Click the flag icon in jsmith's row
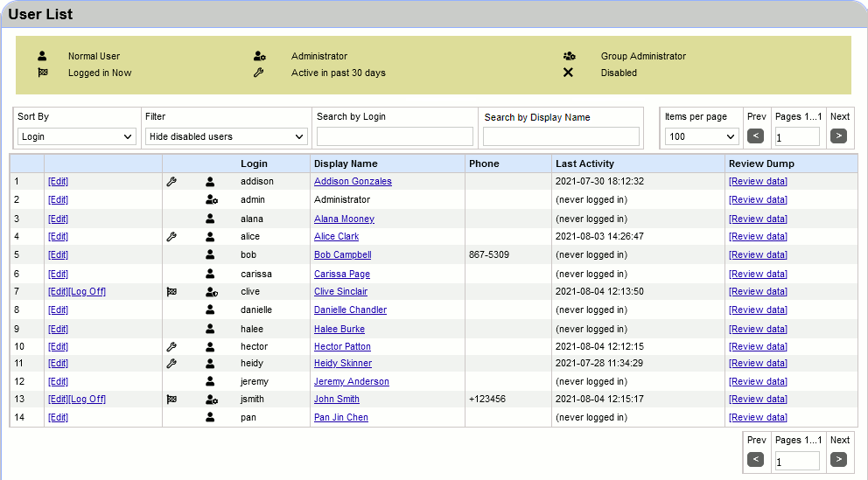The width and height of the screenshot is (868, 480). pos(171,400)
